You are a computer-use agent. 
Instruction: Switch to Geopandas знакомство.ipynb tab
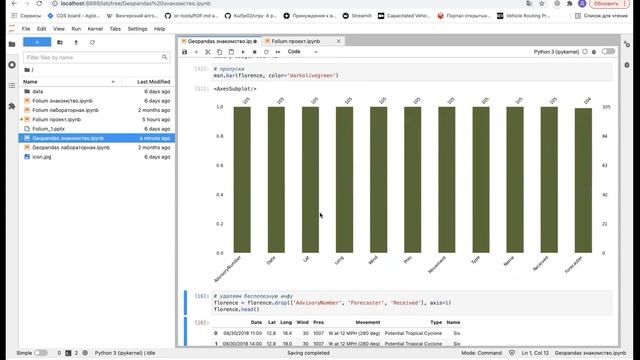tap(219, 41)
